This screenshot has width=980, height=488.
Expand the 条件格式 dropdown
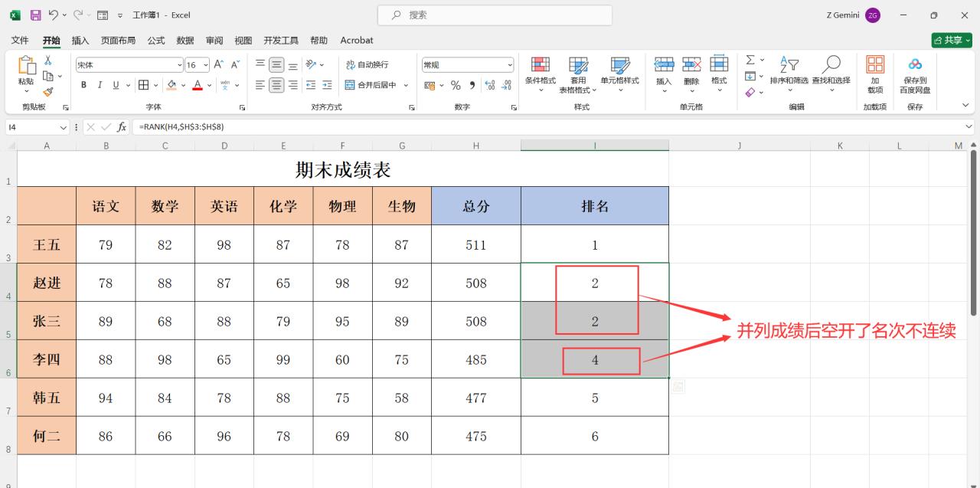click(x=541, y=90)
